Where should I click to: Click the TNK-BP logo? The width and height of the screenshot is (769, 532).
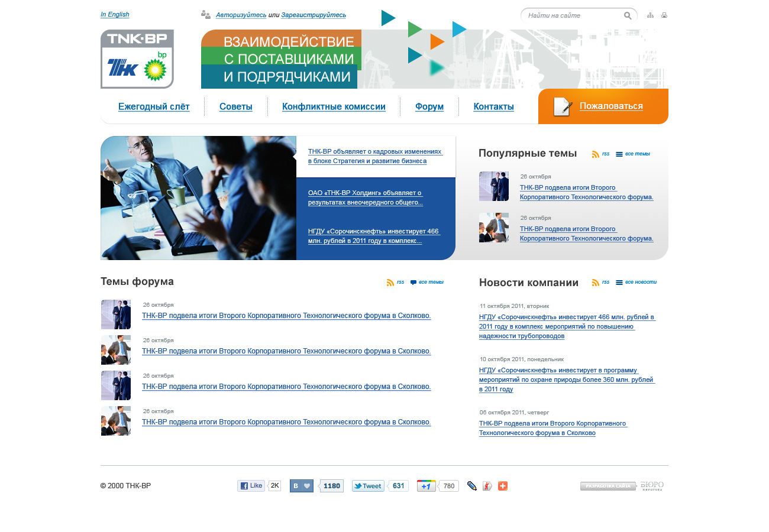(137, 59)
